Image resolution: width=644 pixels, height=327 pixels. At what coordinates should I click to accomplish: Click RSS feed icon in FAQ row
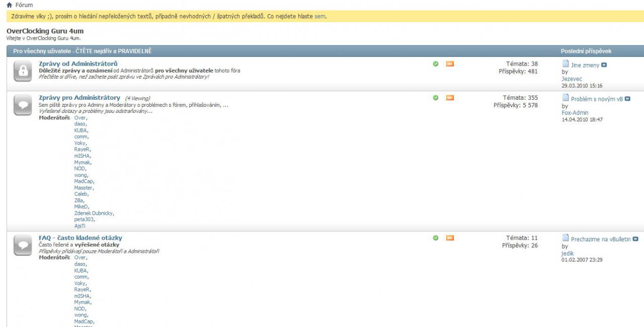pos(449,238)
